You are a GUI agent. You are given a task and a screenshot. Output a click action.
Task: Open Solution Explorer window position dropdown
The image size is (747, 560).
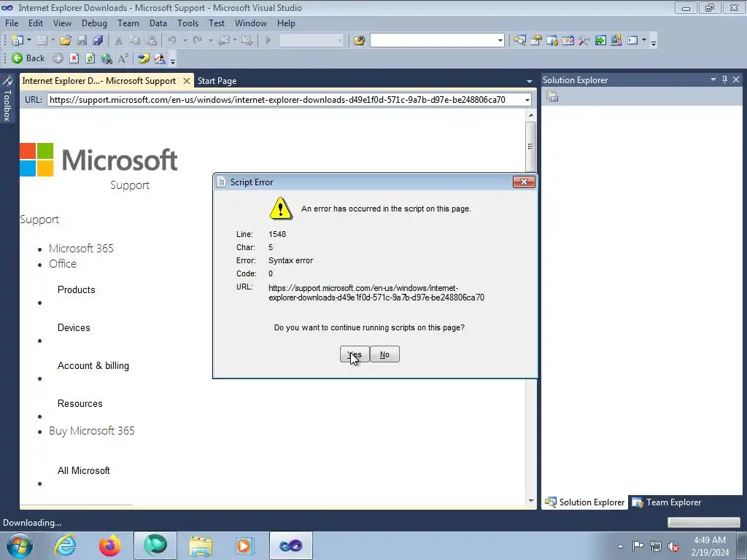(713, 79)
